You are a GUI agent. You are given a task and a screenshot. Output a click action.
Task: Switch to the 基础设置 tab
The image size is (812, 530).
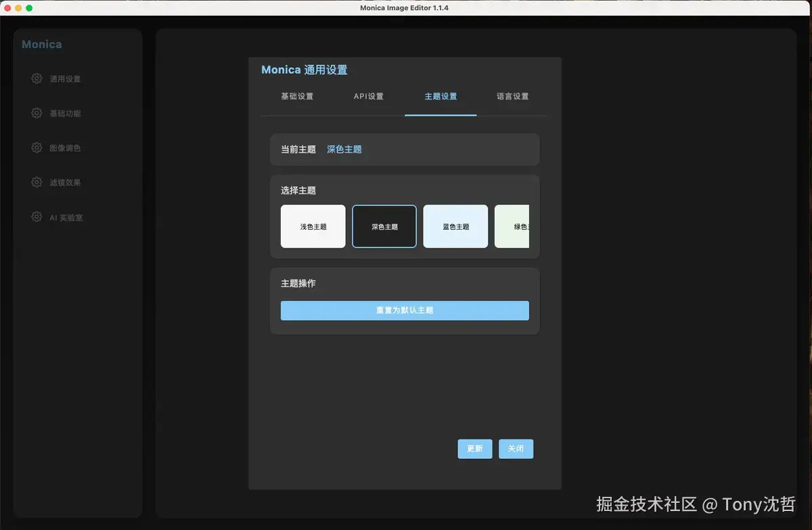(x=296, y=96)
